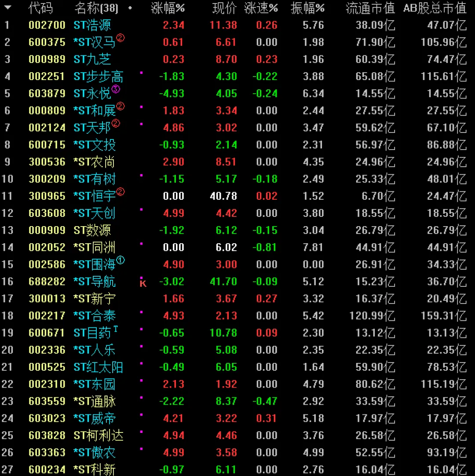Select stock name *ST农尚
This screenshot has width=475, height=476.
(95, 162)
